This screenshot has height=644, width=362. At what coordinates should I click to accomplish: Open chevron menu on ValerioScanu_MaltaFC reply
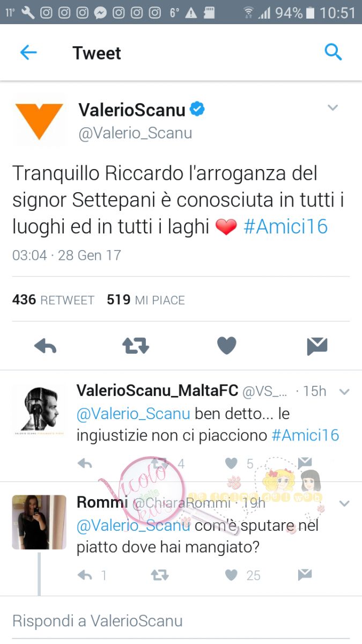tap(344, 392)
